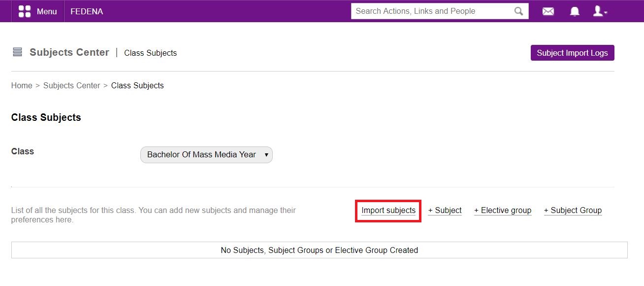The width and height of the screenshot is (644, 286).
Task: Open the Menu grid icon
Action: pyautogui.click(x=24, y=11)
